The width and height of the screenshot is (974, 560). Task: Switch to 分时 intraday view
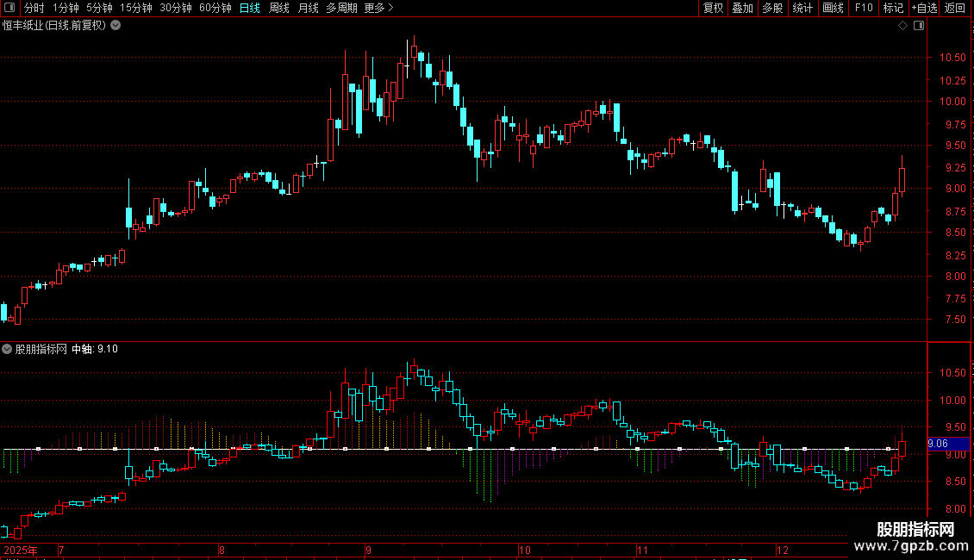34,8
